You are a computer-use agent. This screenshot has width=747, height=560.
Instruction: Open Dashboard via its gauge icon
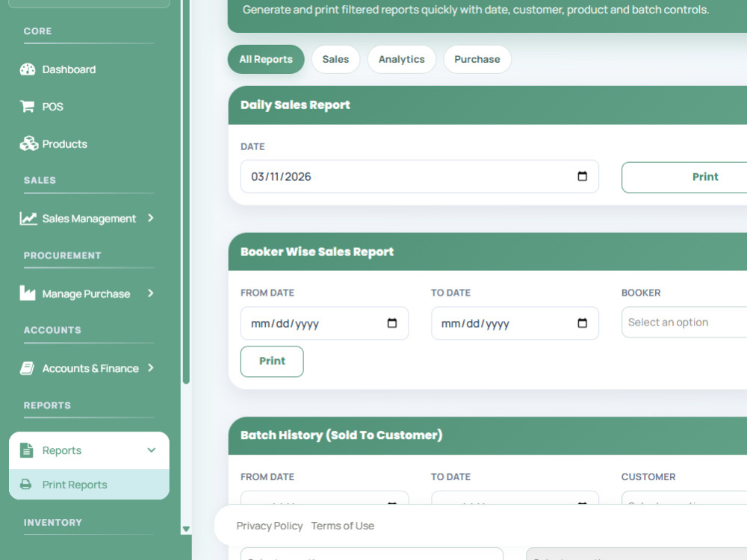click(28, 69)
